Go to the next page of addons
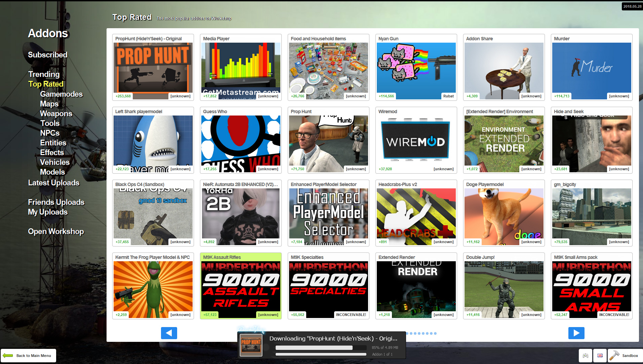Screen dimensions: 643x364 (576, 333)
